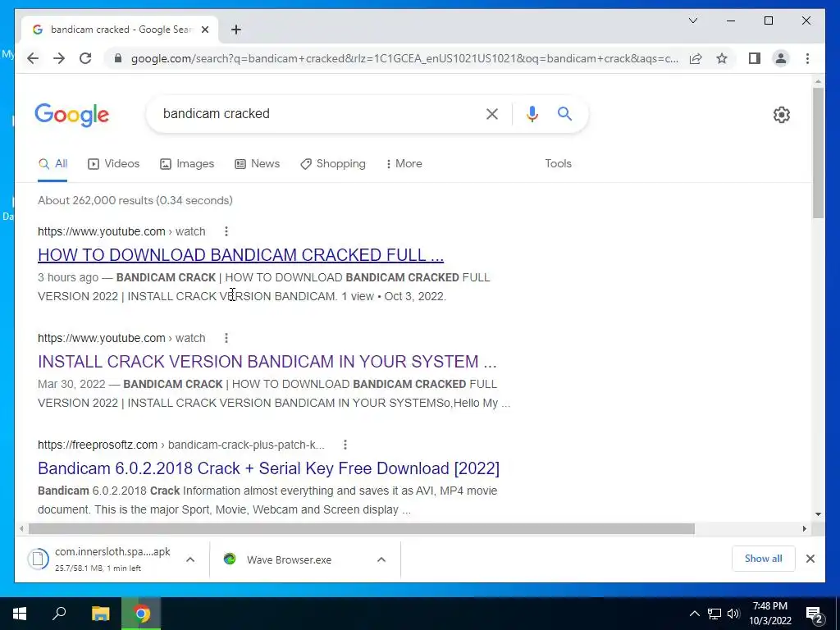Open a new tab with the plus button
The image size is (840, 630).
pyautogui.click(x=236, y=30)
